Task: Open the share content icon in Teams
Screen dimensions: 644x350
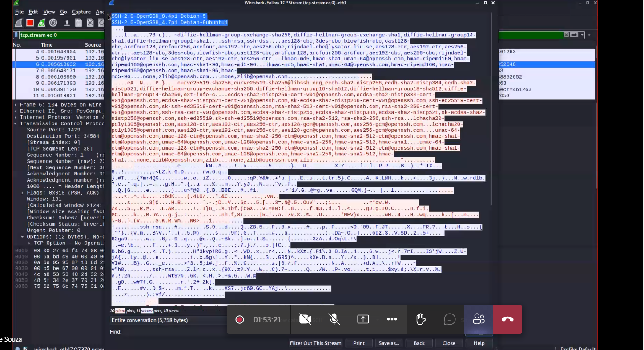Action: pos(363,319)
